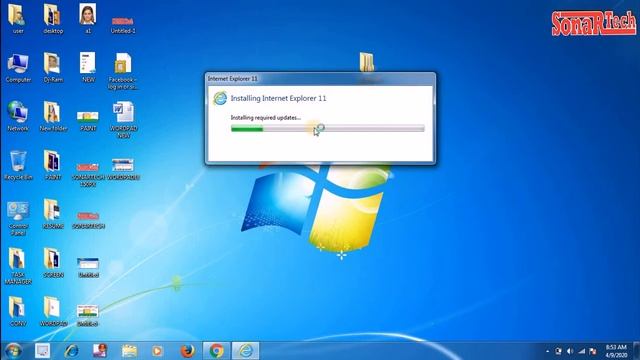
Task: Select the 'New folder' desktop icon
Action: tap(53, 116)
